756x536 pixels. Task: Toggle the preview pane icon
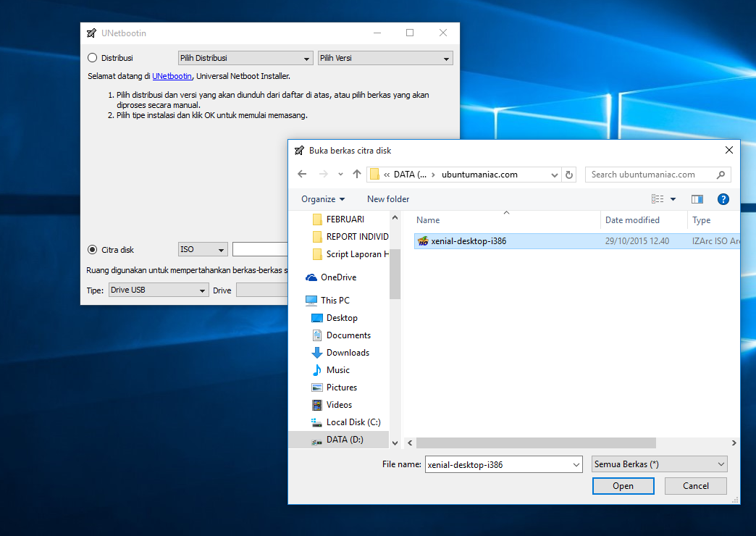coord(697,198)
